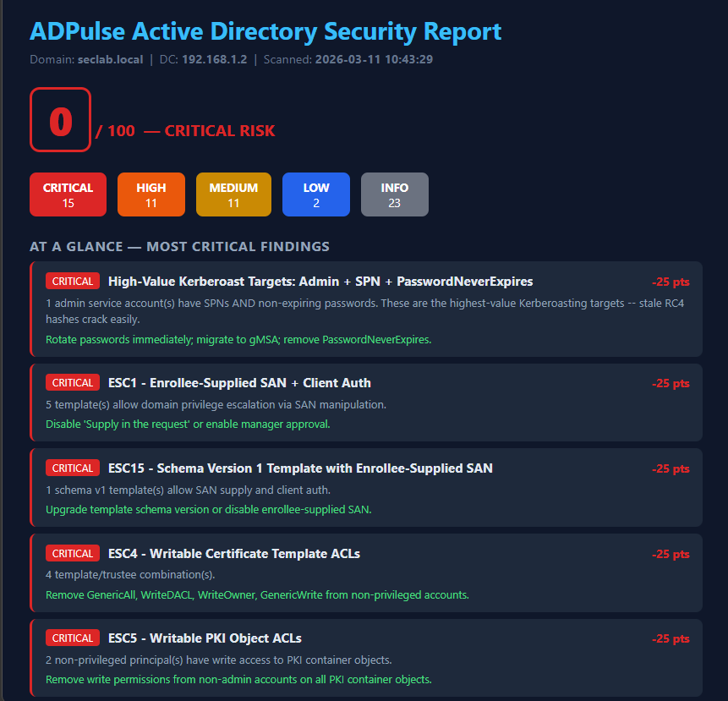The width and height of the screenshot is (728, 701).
Task: Click the scan timestamp 2026-03-11 10:43:29
Action: tap(375, 59)
